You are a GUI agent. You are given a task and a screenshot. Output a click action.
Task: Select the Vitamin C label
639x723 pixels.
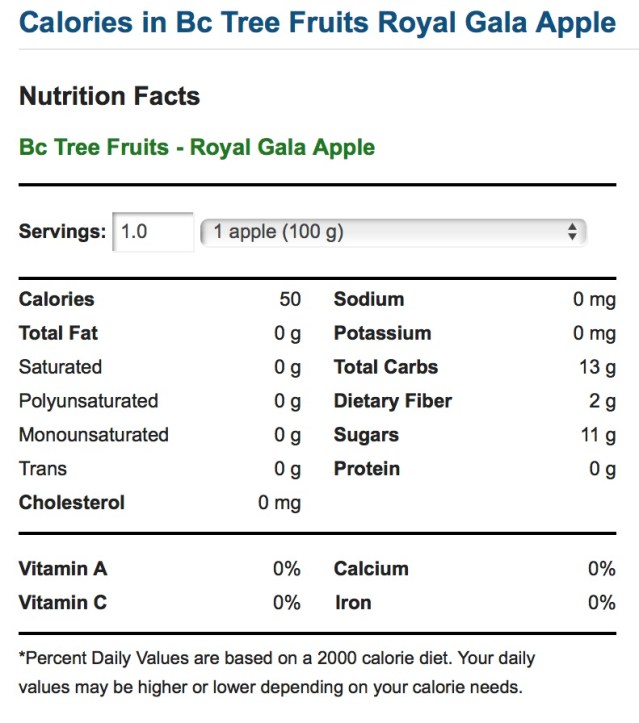(x=63, y=603)
